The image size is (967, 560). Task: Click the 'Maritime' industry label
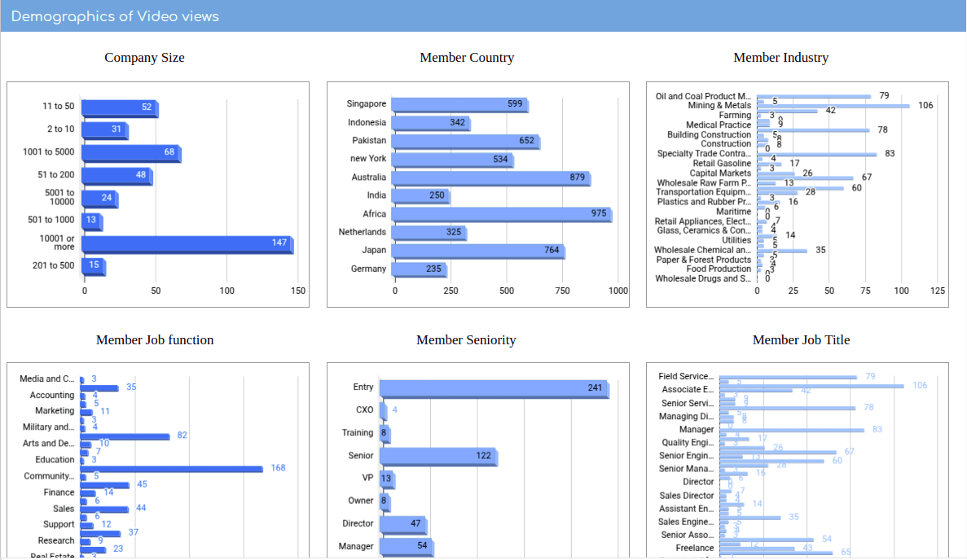tap(733, 212)
